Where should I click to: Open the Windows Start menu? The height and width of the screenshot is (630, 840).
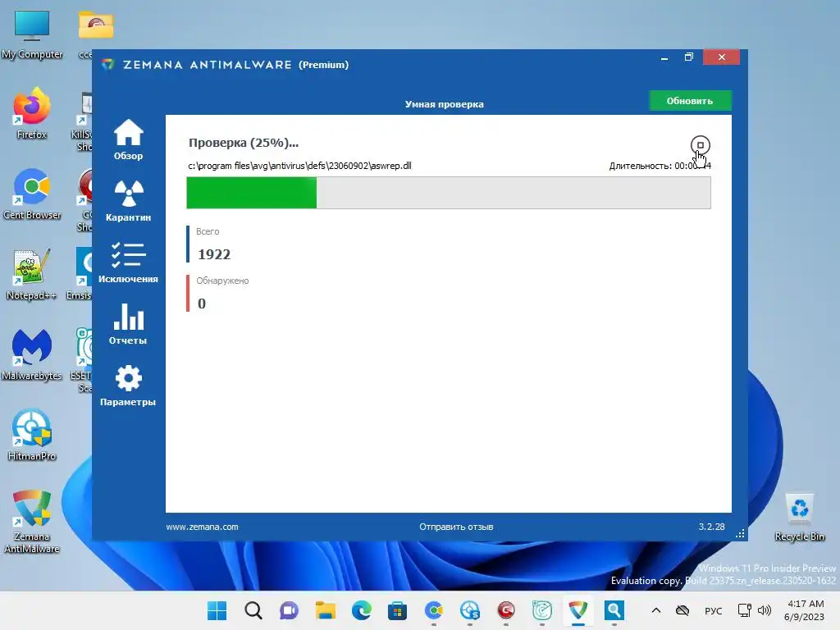[x=217, y=610]
